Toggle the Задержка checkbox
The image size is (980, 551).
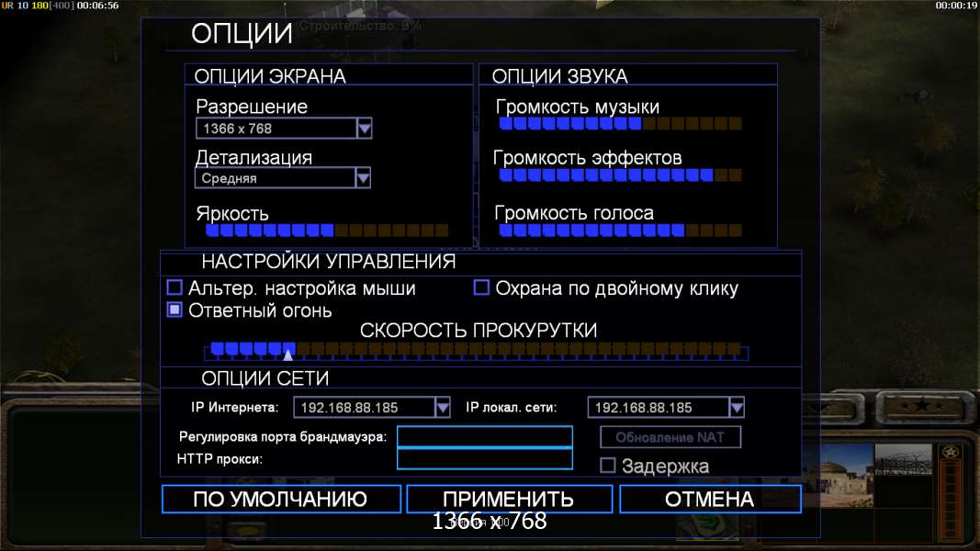pos(607,466)
